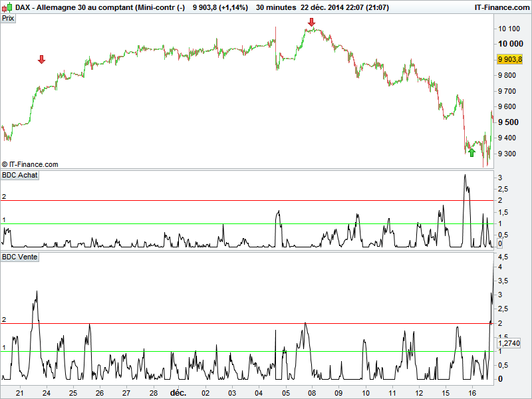Click the '4,5' label on BDC Vente axis
Screen dimensions: 532x399
pyautogui.click(x=503, y=257)
